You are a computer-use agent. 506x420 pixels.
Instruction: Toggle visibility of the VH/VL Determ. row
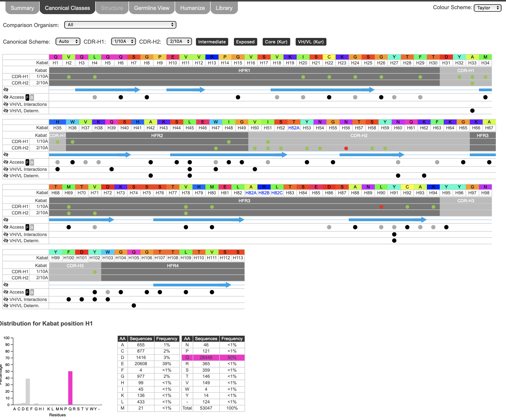(x=5, y=111)
